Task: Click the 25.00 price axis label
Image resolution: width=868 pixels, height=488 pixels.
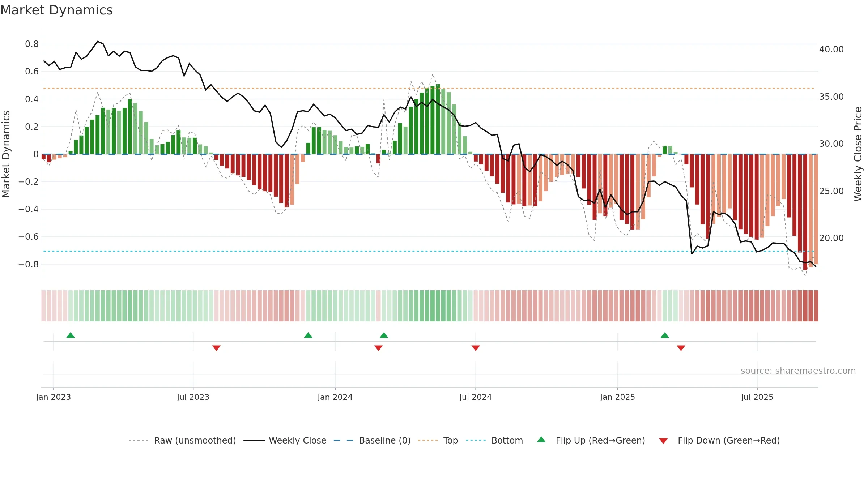Action: click(x=831, y=191)
